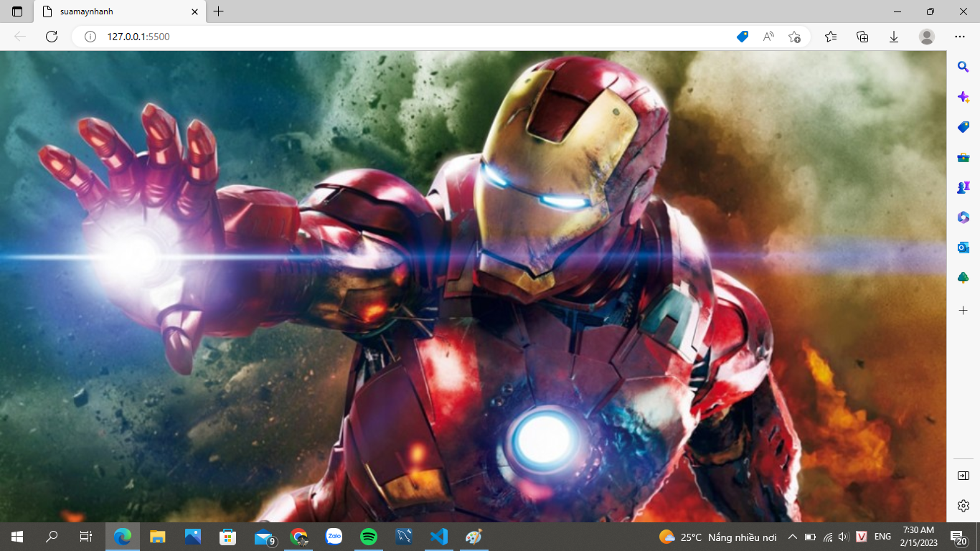Open network Wi-Fi settings
The width and height of the screenshot is (980, 551).
tap(828, 537)
